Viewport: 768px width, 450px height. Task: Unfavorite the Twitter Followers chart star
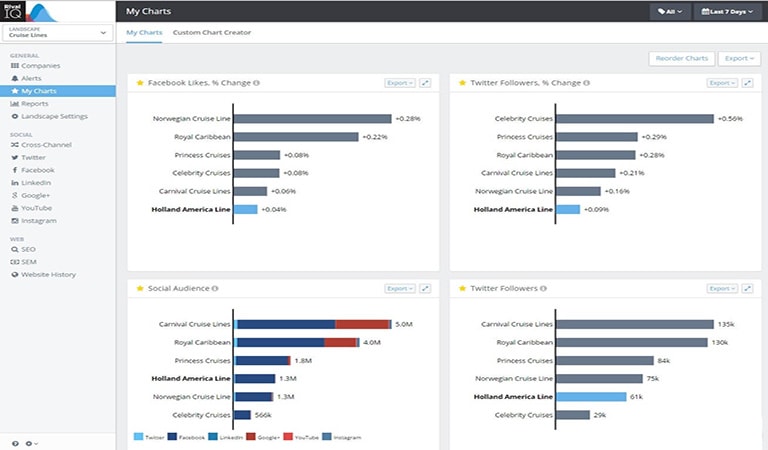tap(462, 288)
